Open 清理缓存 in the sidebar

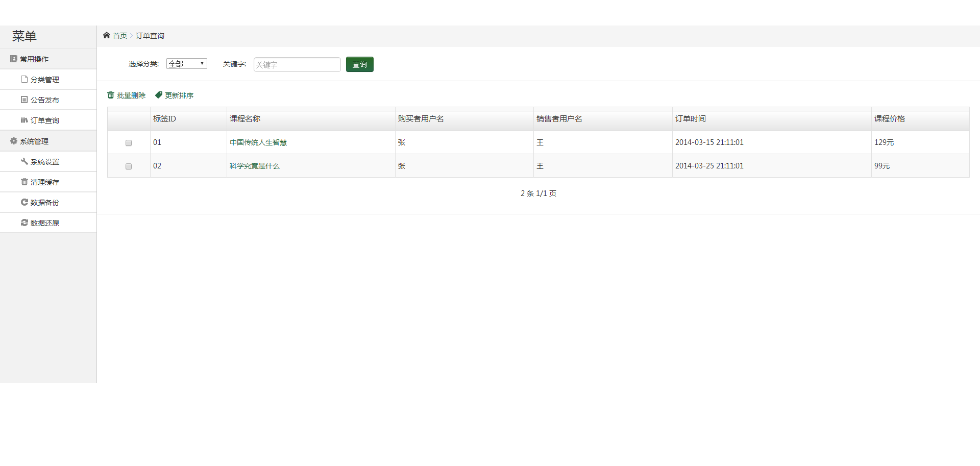tap(48, 182)
